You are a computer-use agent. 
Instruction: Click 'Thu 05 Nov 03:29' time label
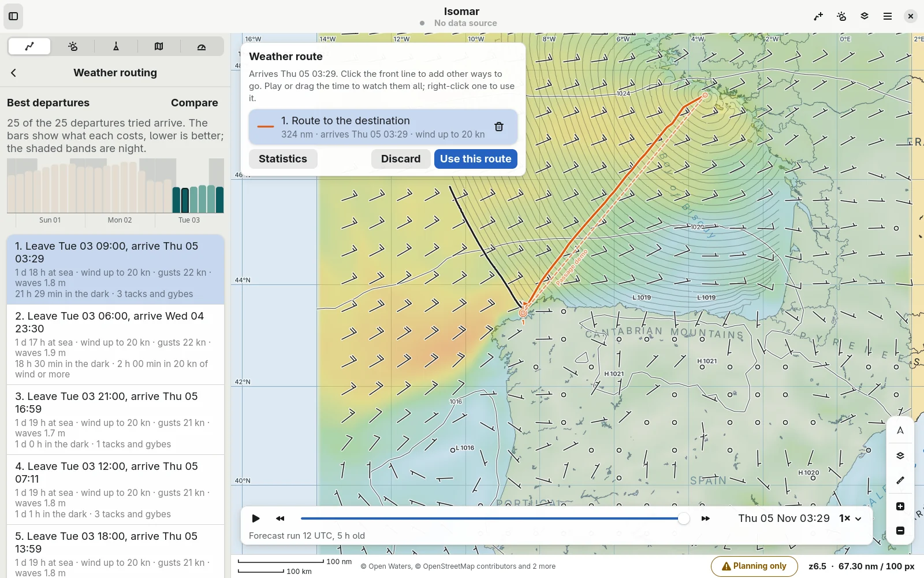(784, 518)
